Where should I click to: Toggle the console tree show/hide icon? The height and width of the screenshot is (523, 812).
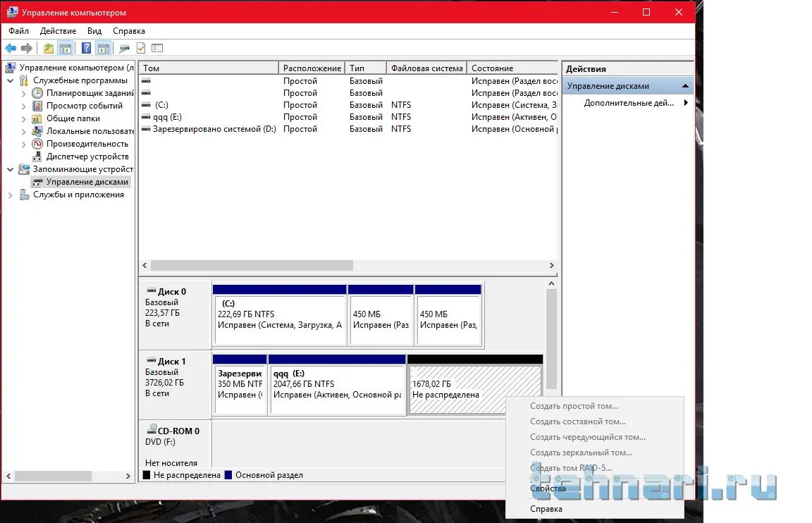point(66,48)
